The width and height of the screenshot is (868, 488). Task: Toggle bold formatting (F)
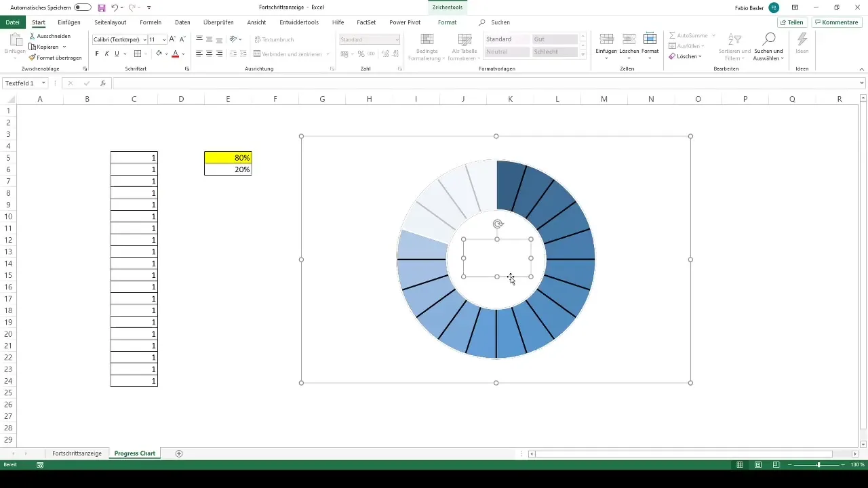point(97,54)
